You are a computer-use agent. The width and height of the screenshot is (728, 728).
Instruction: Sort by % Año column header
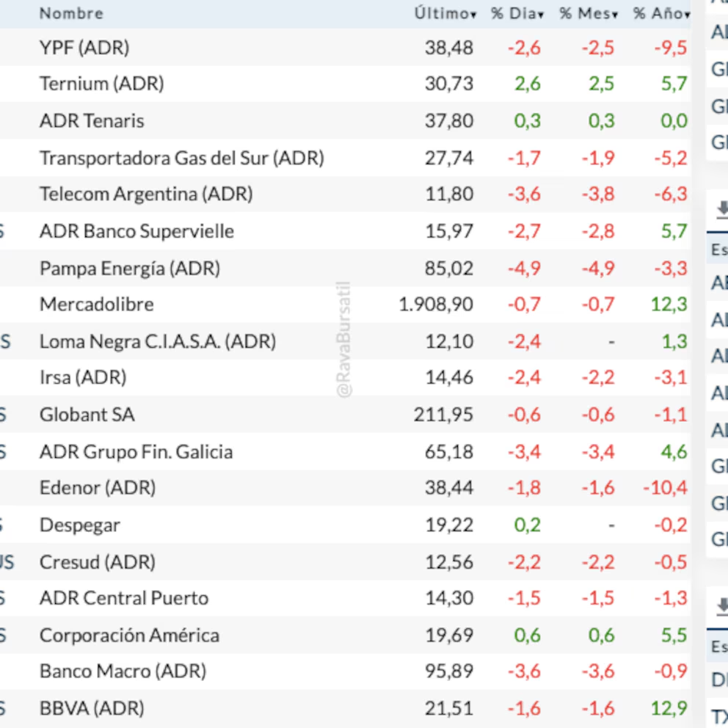(x=662, y=13)
